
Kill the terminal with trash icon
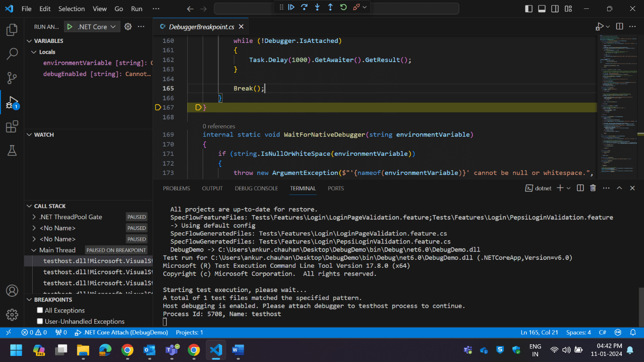tap(593, 188)
